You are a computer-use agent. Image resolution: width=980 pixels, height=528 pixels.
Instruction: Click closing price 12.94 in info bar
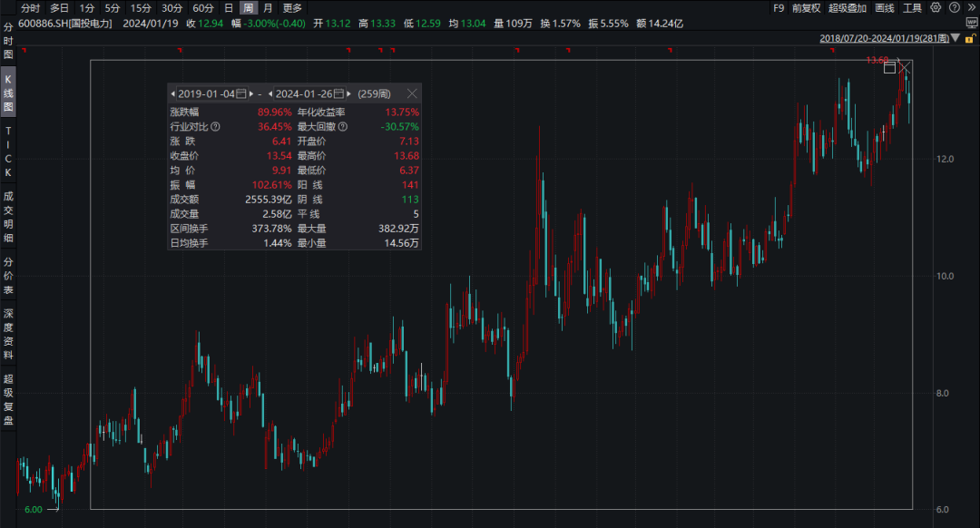pyautogui.click(x=211, y=24)
